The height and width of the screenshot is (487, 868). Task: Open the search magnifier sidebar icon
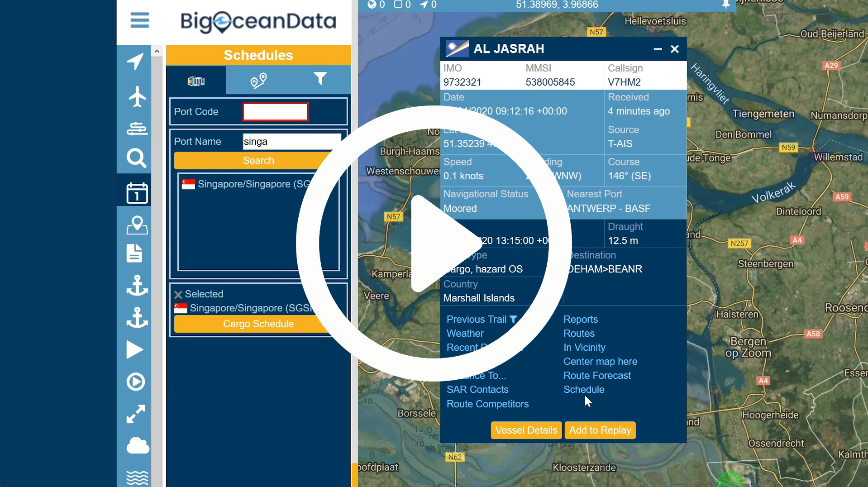point(136,158)
